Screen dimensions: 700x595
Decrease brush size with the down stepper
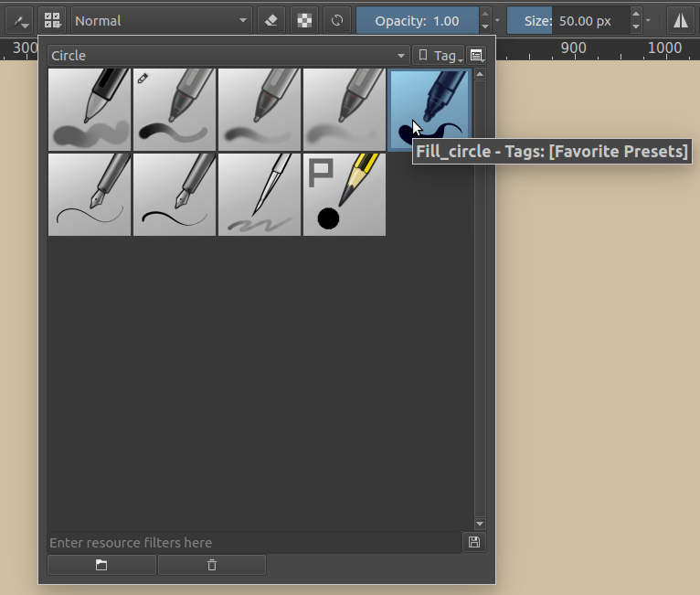coord(636,27)
